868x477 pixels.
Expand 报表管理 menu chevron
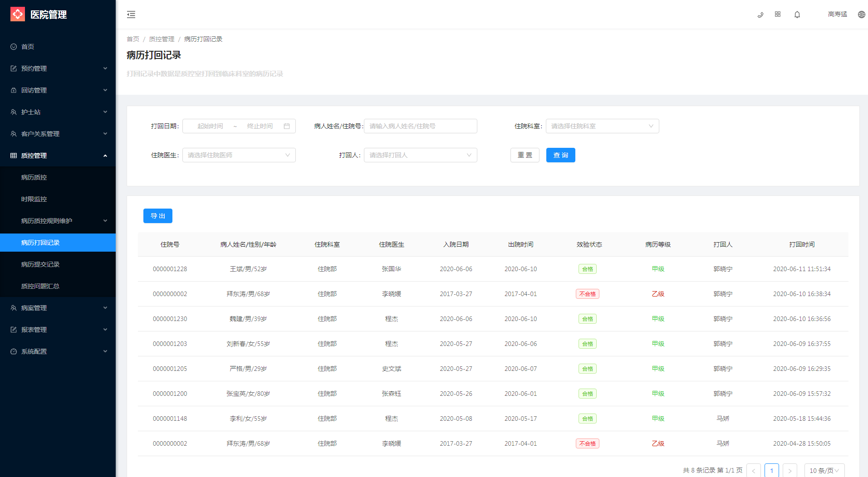(x=105, y=330)
